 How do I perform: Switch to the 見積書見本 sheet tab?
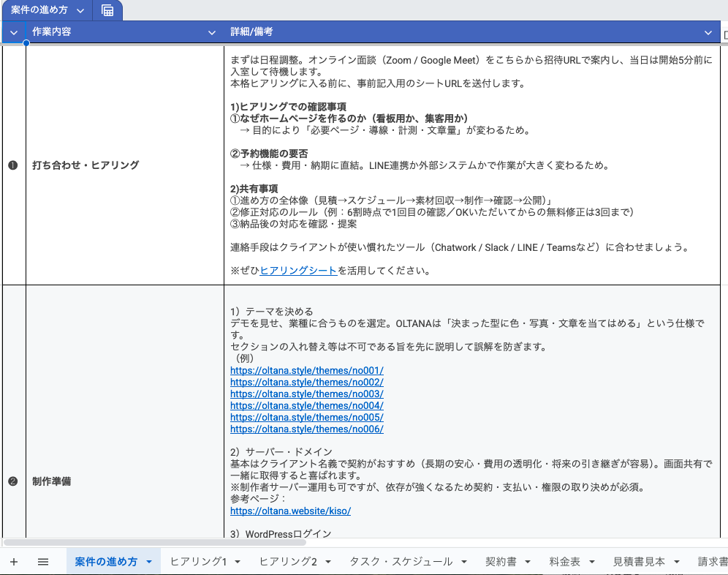click(639, 562)
